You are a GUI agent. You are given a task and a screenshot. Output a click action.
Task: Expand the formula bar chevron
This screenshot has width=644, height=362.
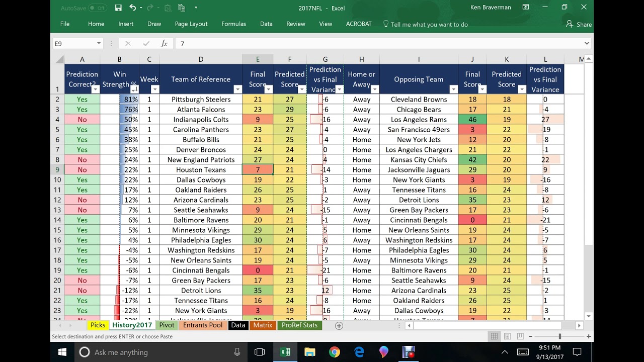click(587, 44)
